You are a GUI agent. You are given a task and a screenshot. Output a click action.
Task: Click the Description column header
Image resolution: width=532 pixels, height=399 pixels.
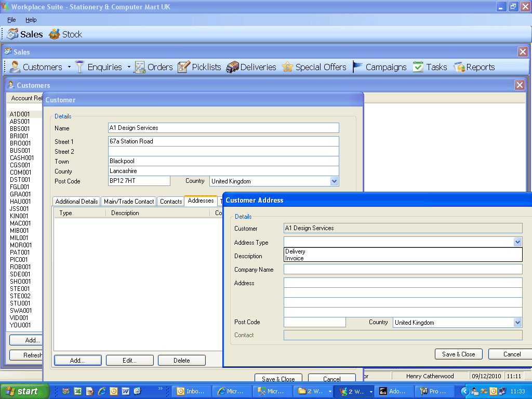[x=158, y=213]
